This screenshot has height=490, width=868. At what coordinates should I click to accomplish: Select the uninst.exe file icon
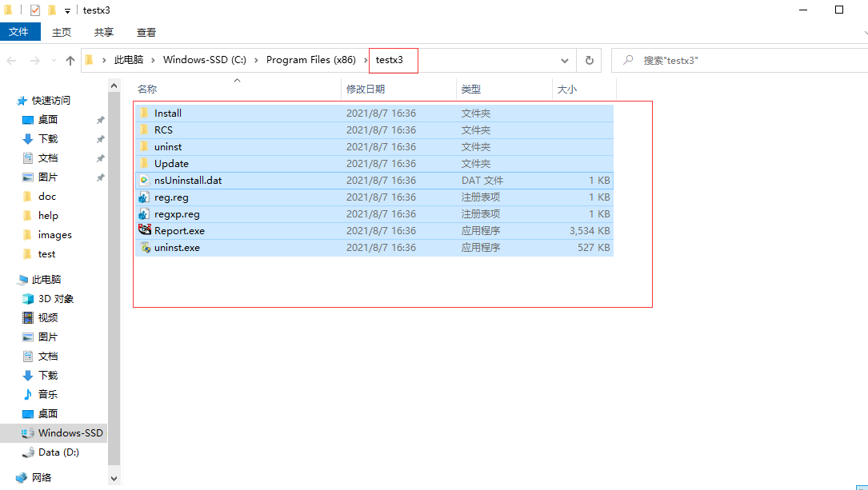[145, 248]
